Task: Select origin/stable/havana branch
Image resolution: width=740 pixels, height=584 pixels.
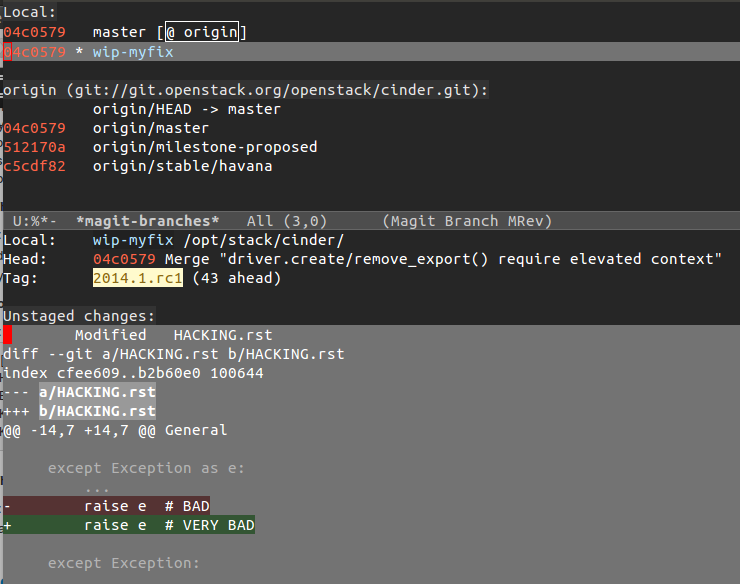Action: 182,166
